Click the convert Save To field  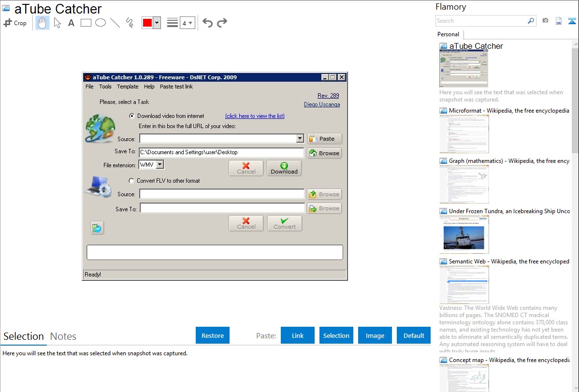[x=222, y=208]
